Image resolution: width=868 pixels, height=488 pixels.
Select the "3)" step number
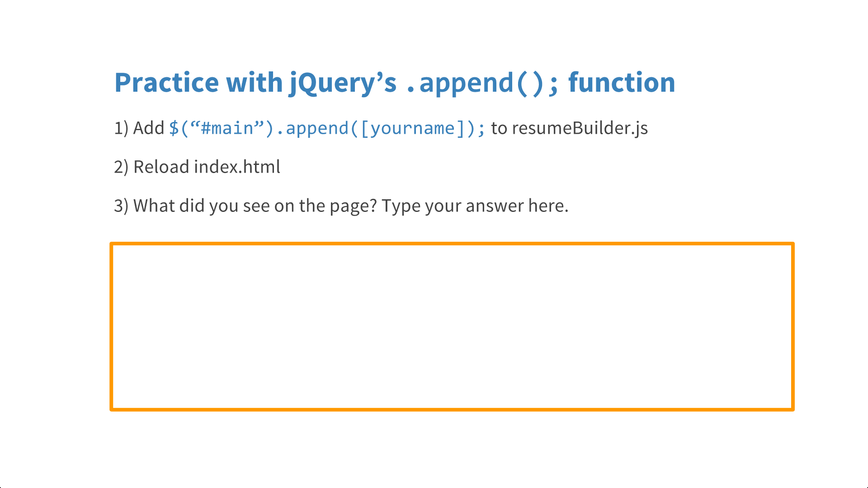coord(121,206)
